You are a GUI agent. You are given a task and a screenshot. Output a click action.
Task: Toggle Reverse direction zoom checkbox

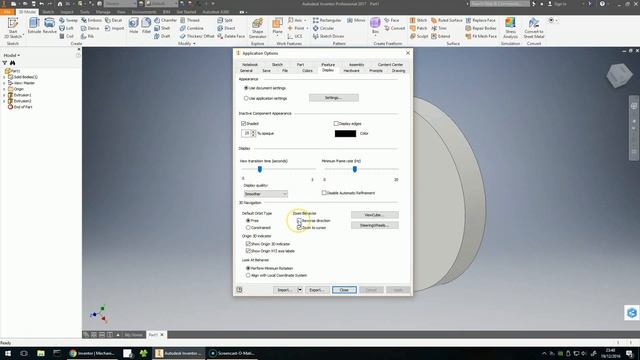pyautogui.click(x=299, y=220)
